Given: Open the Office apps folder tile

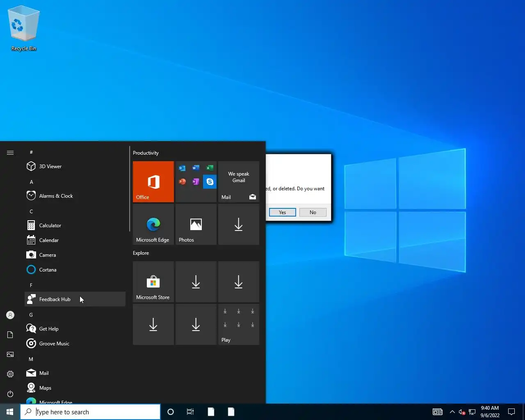Looking at the screenshot, I should point(196,182).
